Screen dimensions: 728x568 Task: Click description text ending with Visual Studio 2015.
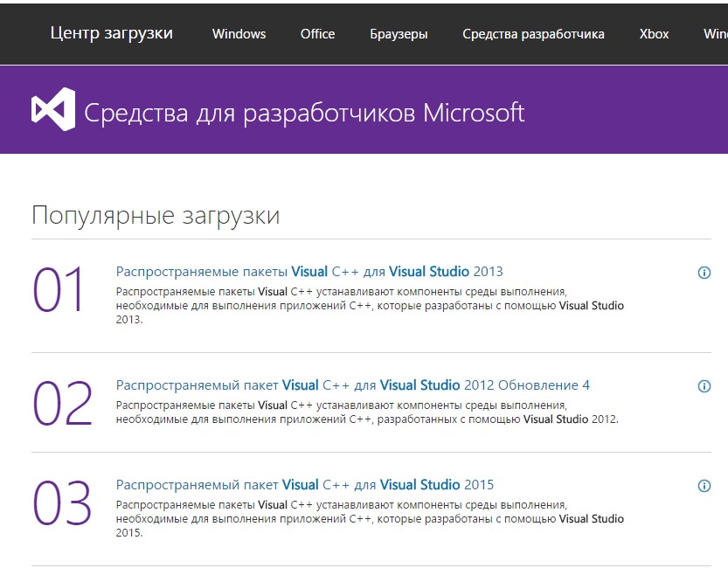coord(370,519)
